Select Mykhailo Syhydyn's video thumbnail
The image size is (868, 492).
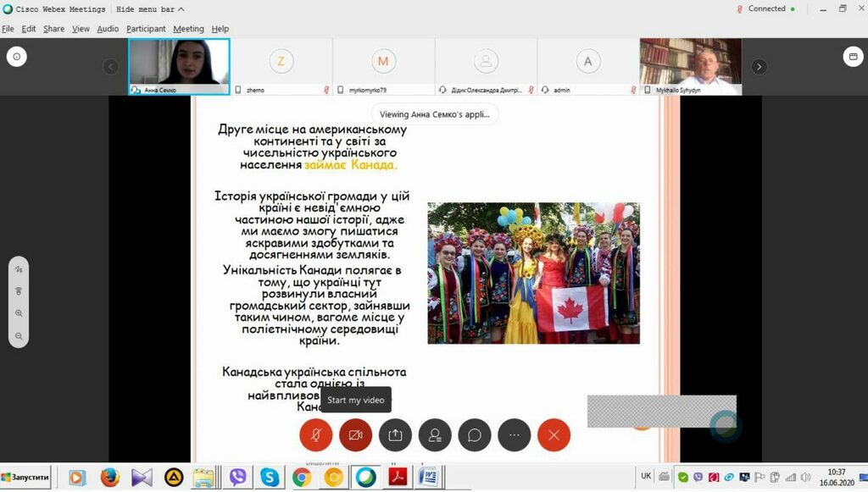[690, 65]
